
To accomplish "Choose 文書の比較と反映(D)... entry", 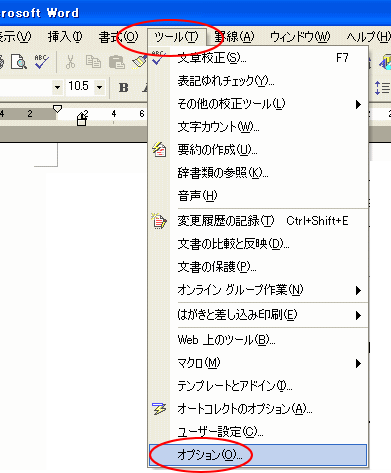I will [258, 244].
